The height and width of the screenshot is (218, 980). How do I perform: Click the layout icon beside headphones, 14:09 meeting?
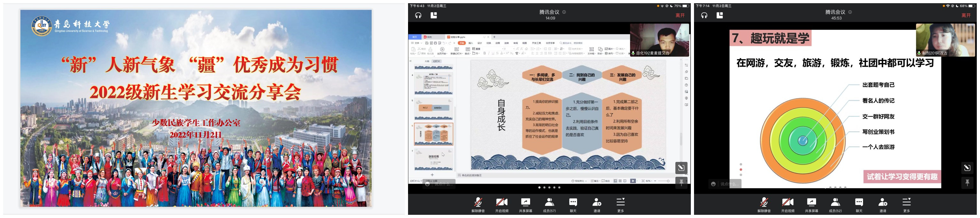click(x=434, y=15)
